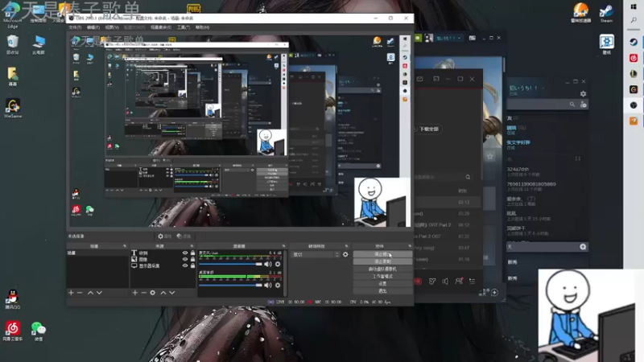
Task: Open source properties button above docks
Action: click(165, 237)
